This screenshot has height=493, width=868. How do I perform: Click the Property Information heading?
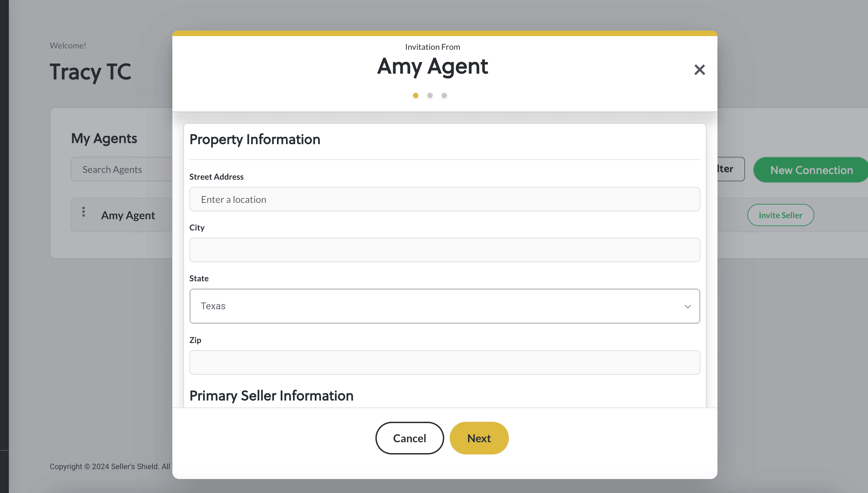click(255, 139)
